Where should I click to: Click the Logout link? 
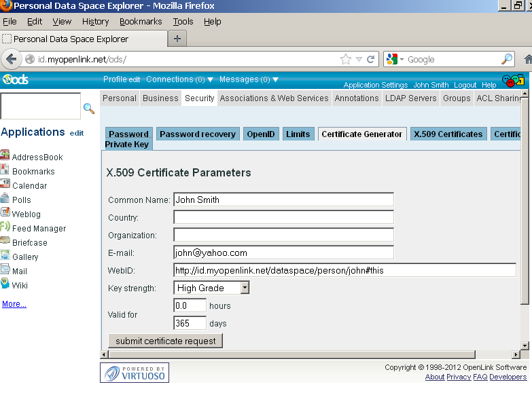465,85
